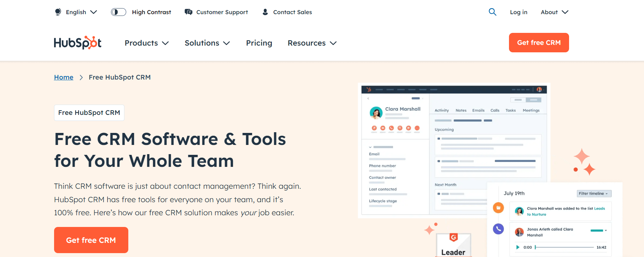
Task: Click Clara Marshall's profile avatar
Action: click(x=376, y=113)
